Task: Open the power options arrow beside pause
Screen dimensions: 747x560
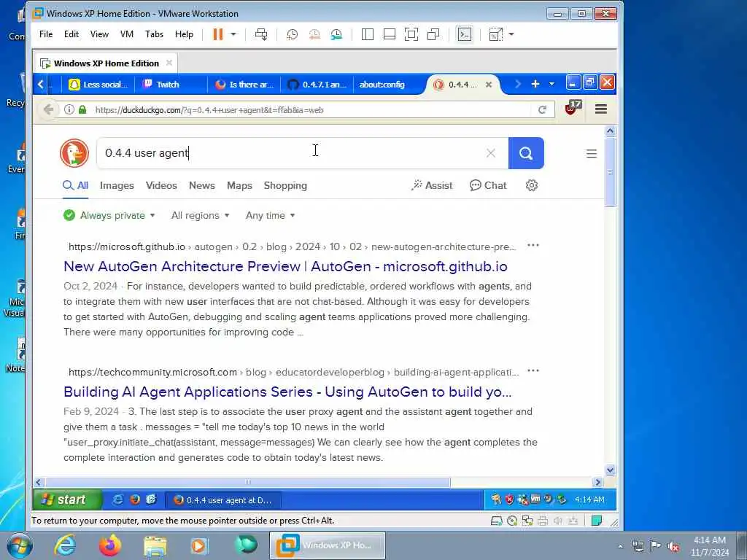Action: (233, 34)
